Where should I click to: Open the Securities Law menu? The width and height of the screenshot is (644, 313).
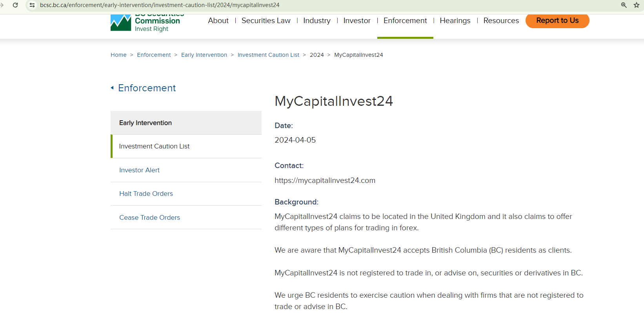tap(266, 20)
